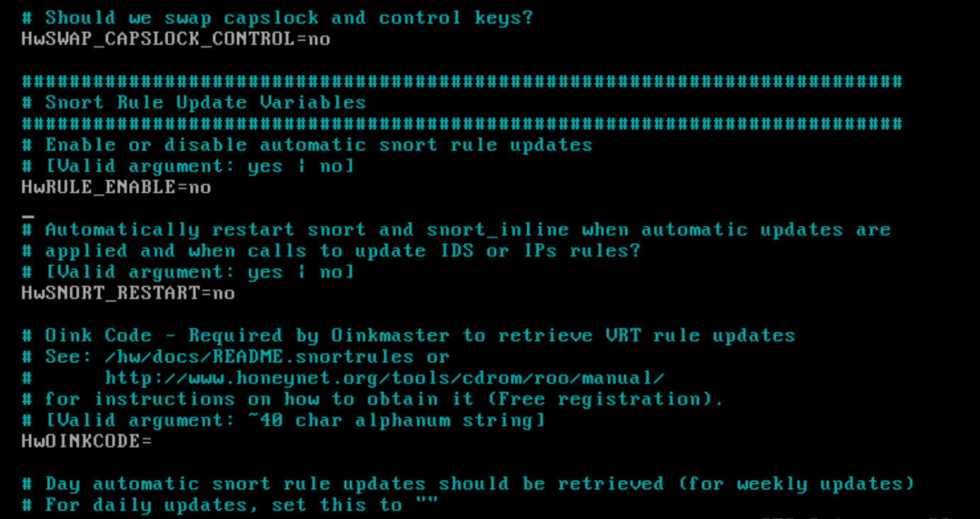This screenshot has height=519, width=980.
Task: Click the Oink Code description comment
Action: click(x=408, y=335)
